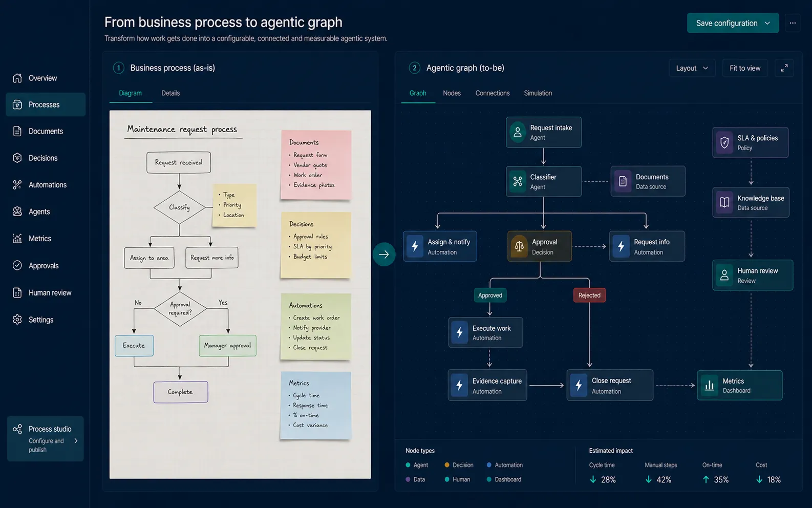
Task: Switch to the Details tab
Action: click(170, 93)
